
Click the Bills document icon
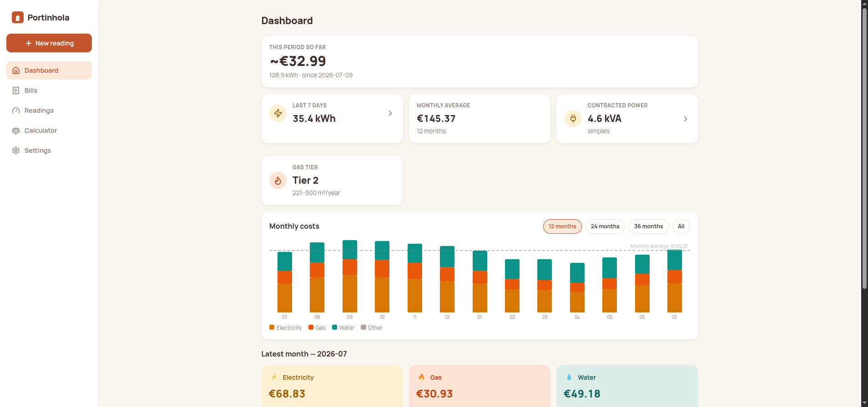pyautogui.click(x=16, y=90)
